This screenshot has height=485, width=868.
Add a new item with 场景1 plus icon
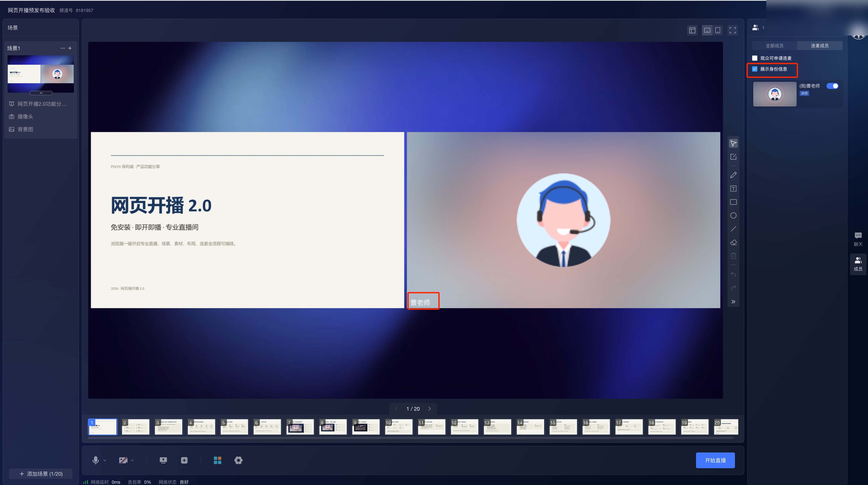[x=70, y=48]
